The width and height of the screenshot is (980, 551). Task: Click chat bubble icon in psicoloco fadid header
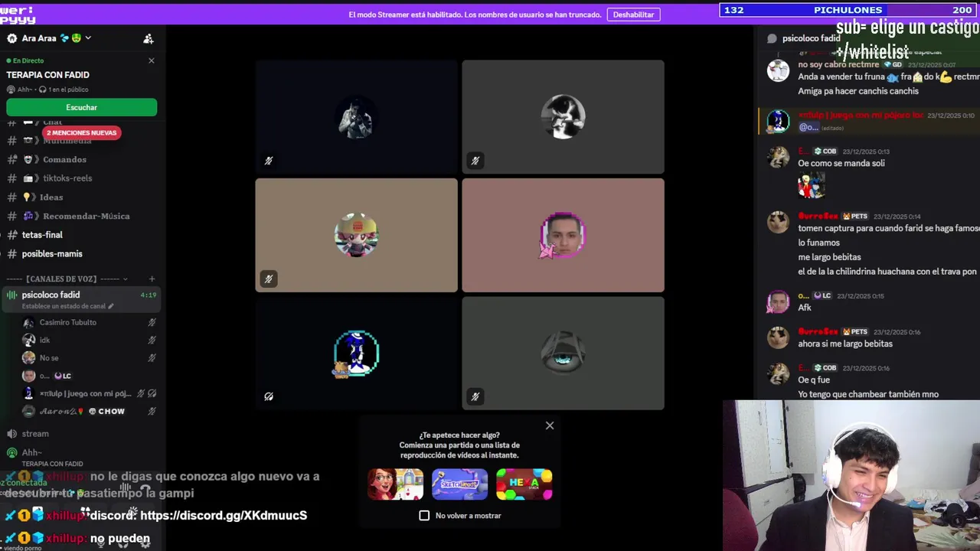click(x=772, y=38)
